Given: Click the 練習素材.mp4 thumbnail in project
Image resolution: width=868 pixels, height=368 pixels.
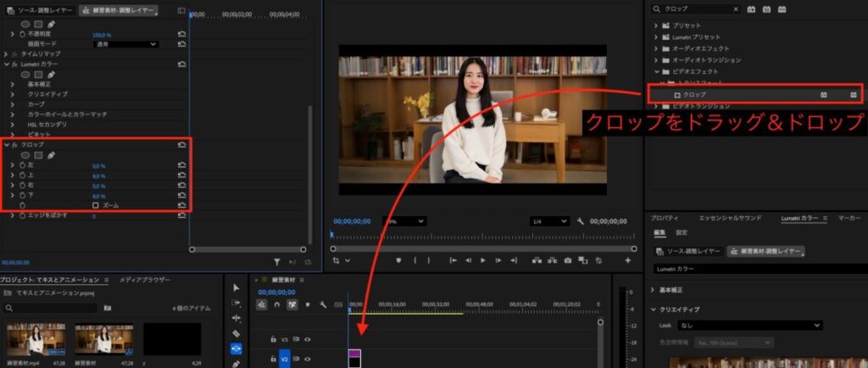Looking at the screenshot, I should pyautogui.click(x=36, y=339).
